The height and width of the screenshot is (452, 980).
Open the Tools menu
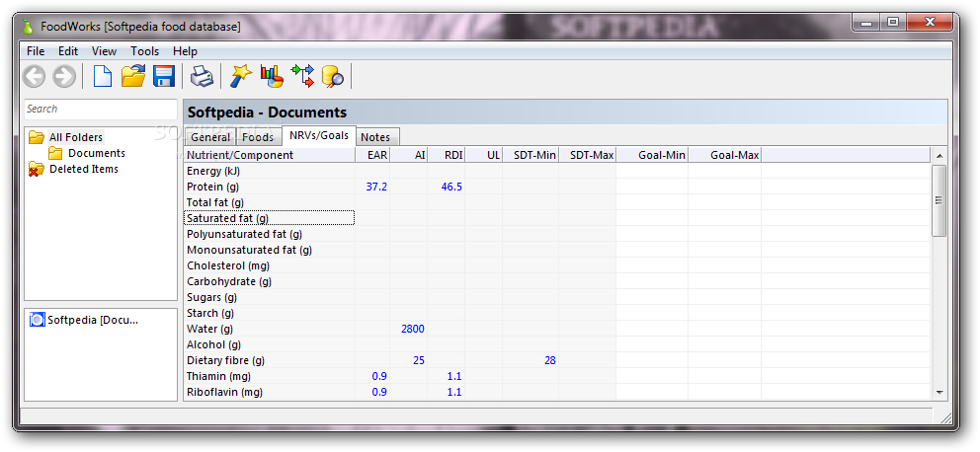coord(144,51)
